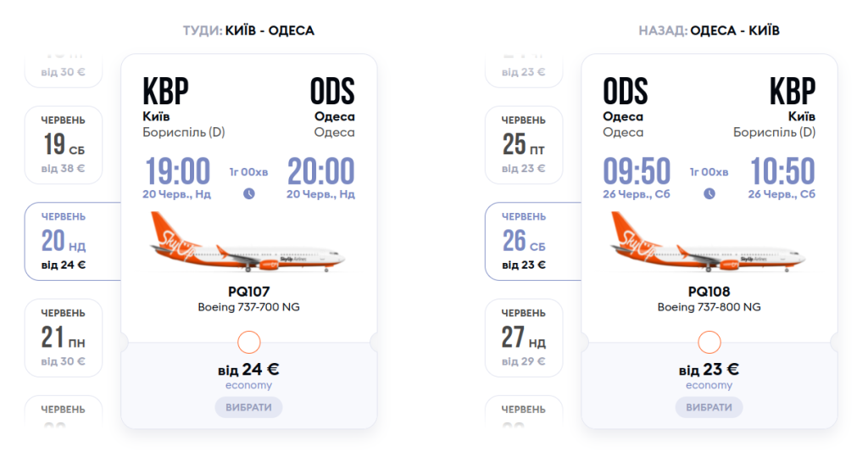Click the partly hidden return date card from 23 € at the top

524,70
